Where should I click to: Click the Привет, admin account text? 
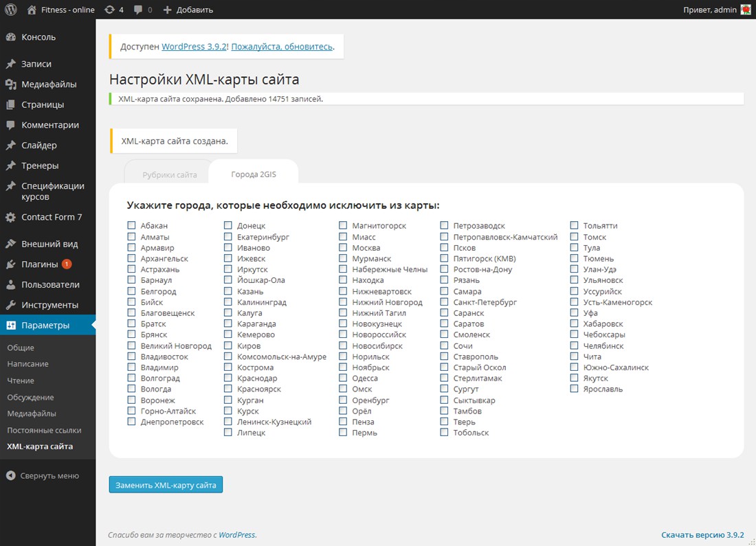click(710, 10)
